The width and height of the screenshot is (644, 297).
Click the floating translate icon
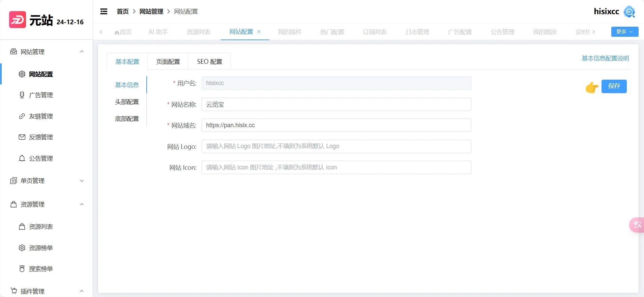[637, 225]
